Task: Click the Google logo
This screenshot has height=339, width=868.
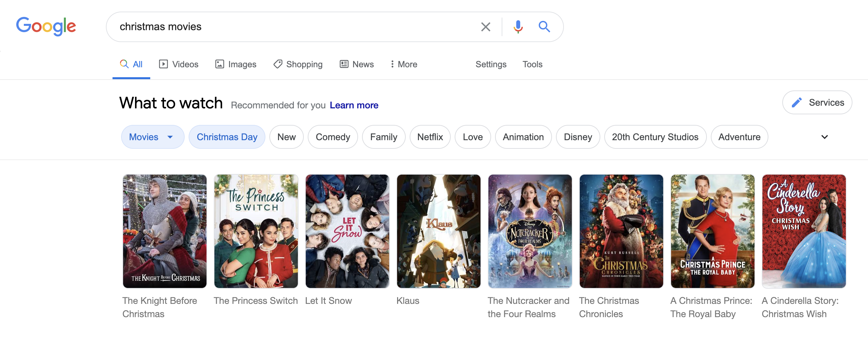Action: point(46,26)
